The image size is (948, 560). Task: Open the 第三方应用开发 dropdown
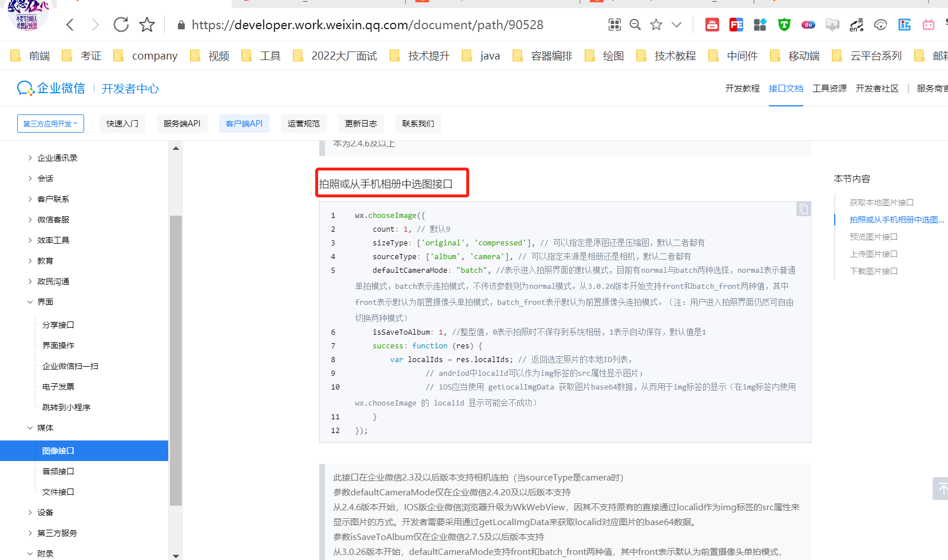click(x=50, y=123)
